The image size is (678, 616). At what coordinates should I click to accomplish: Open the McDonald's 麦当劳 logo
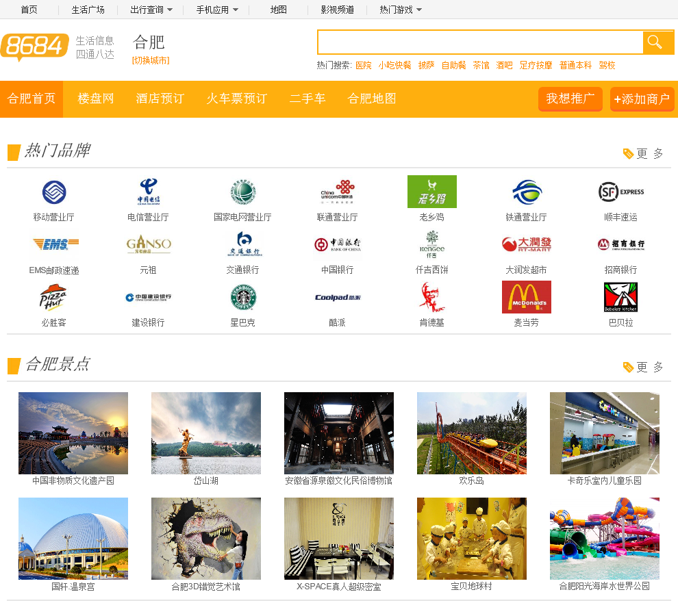click(x=526, y=298)
